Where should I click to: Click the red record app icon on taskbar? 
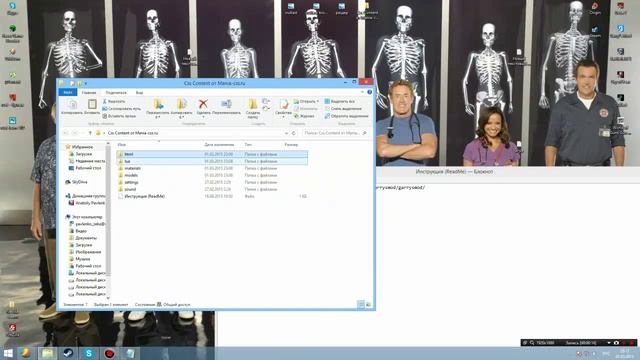[x=109, y=353]
